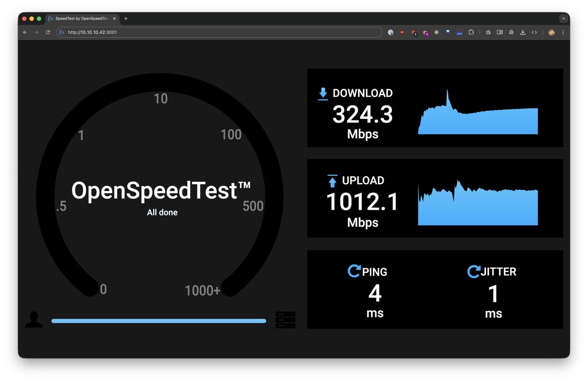This screenshot has width=588, height=382.
Task: Open the browser profile avatar
Action: click(551, 32)
